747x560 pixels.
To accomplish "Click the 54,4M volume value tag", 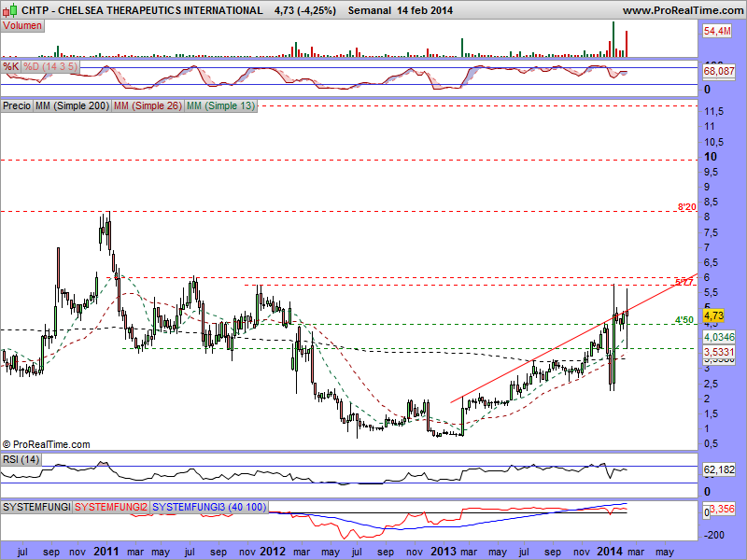I will (x=717, y=31).
